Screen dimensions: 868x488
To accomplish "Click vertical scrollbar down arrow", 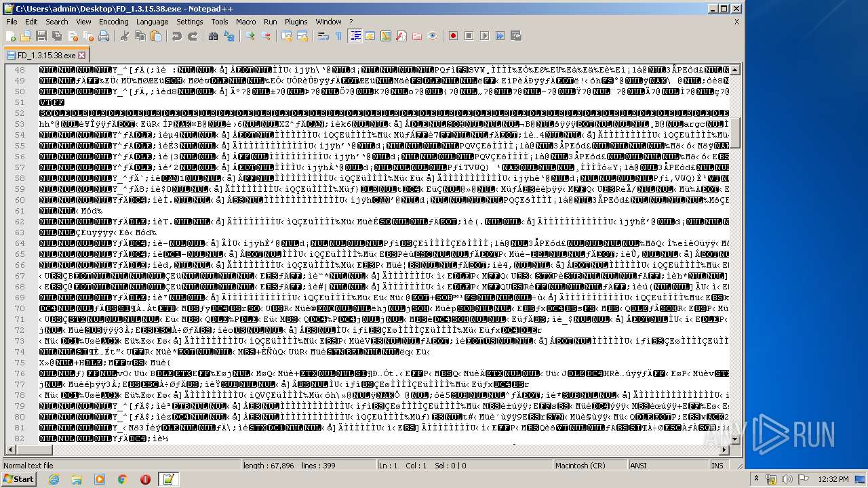I will pyautogui.click(x=734, y=439).
